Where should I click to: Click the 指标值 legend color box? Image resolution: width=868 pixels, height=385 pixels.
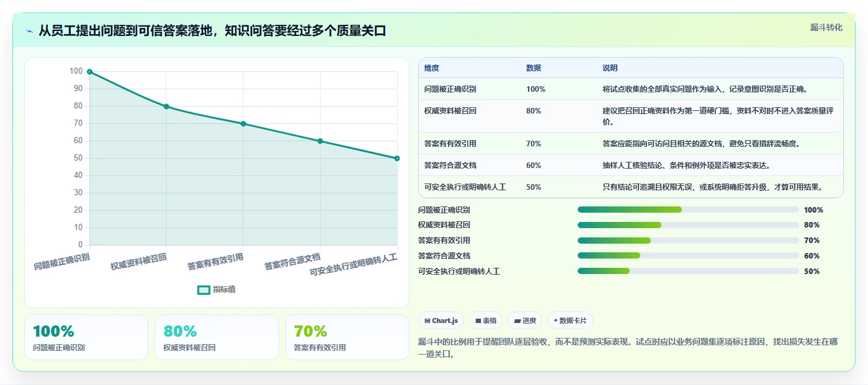(x=204, y=290)
